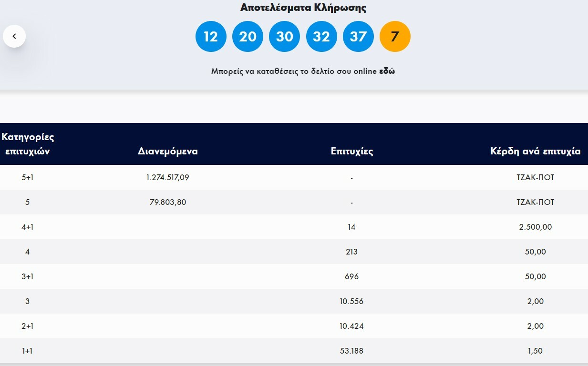The width and height of the screenshot is (588, 366).
Task: Click the 'Αποτελέσματα Κλήρωσης' heading
Action: 303,8
